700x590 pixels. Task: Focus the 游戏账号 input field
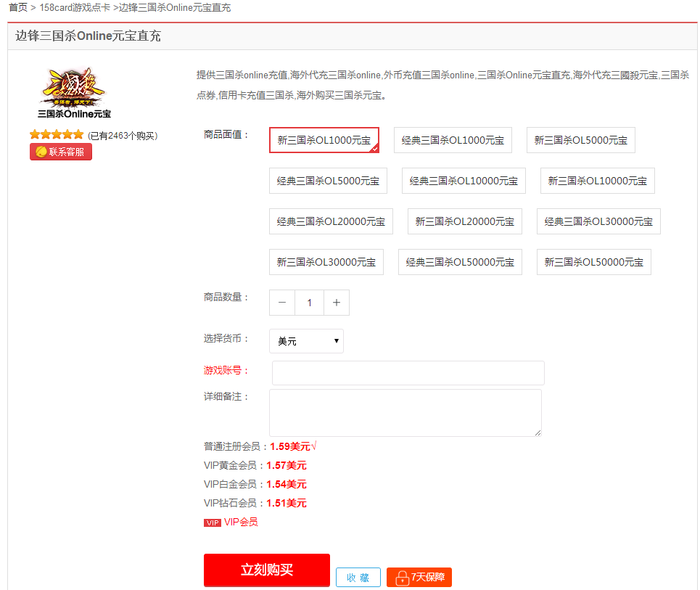pos(408,373)
